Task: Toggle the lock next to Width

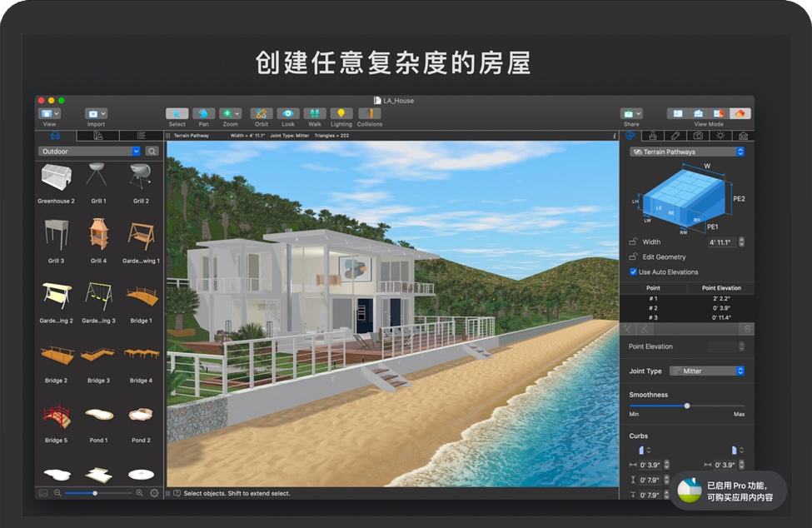Action: coord(633,242)
